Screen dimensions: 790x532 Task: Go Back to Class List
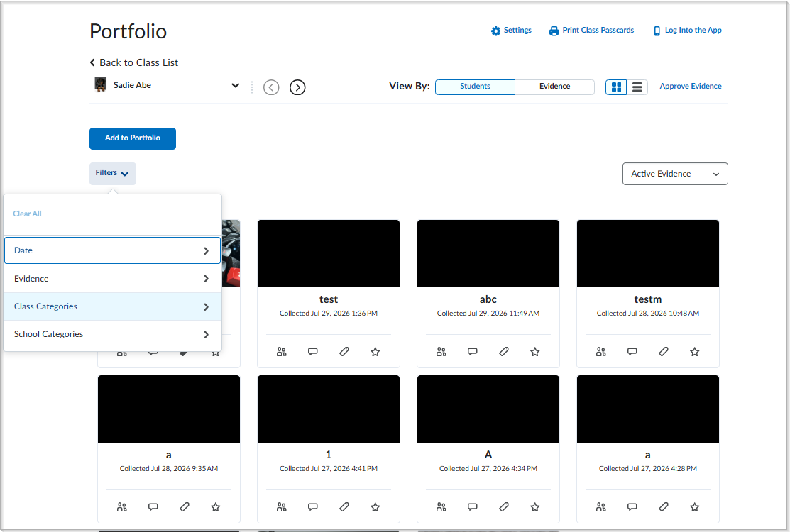[x=134, y=62]
